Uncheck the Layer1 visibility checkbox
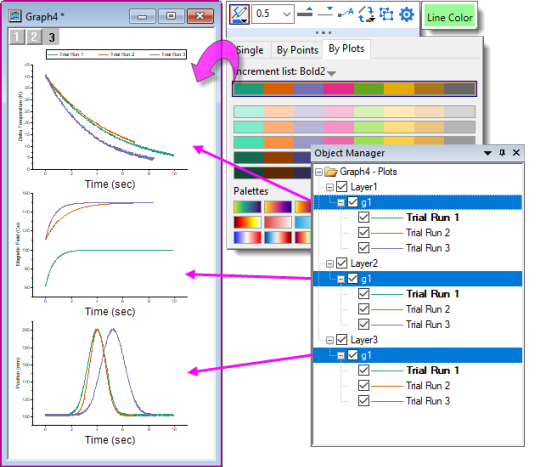Image resolution: width=541 pixels, height=467 pixels. click(342, 187)
